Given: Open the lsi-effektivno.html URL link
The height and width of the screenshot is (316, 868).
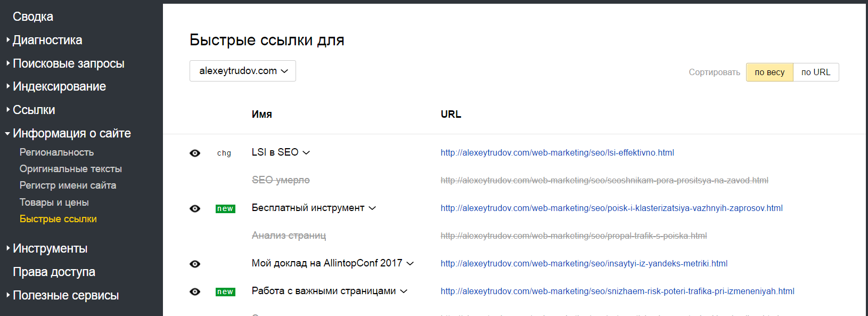Looking at the screenshot, I should pyautogui.click(x=557, y=153).
